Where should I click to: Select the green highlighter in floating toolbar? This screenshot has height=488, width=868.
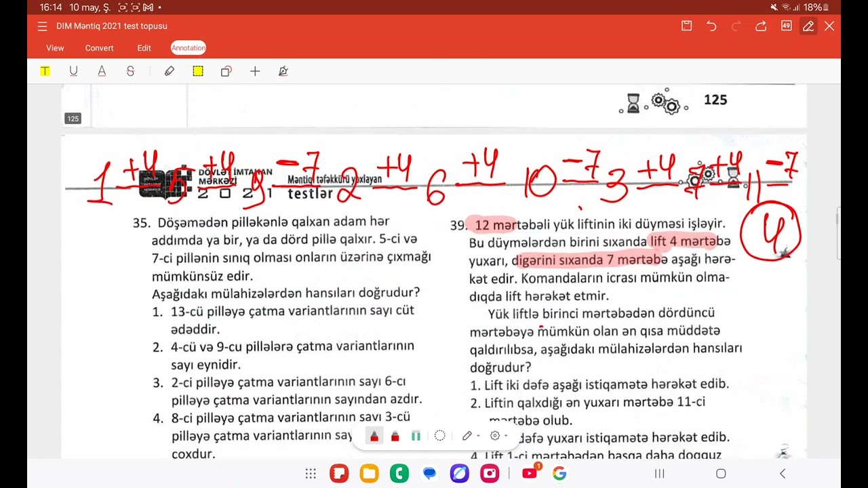(416, 436)
